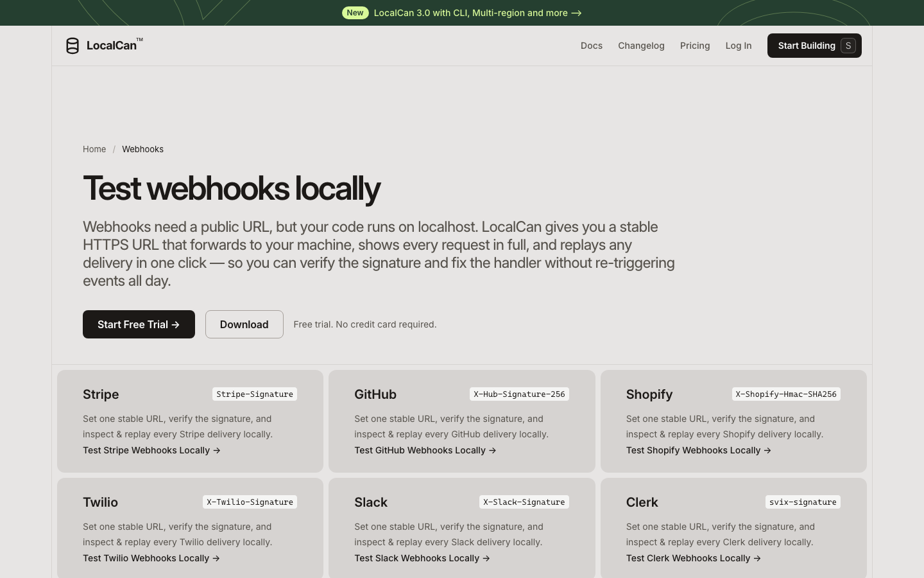Screen dimensions: 924x578
Task: Click the svix-signature header tag
Action: (803, 502)
